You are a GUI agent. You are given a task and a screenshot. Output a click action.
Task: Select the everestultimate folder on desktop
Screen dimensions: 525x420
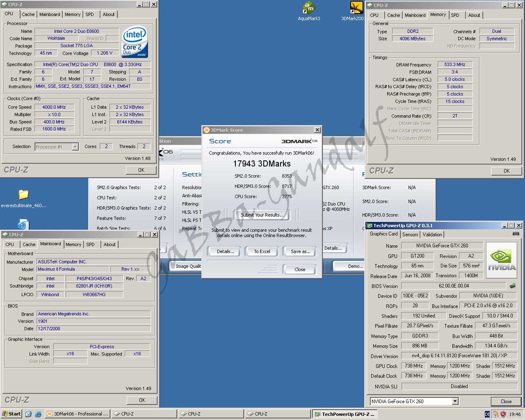[x=23, y=198]
